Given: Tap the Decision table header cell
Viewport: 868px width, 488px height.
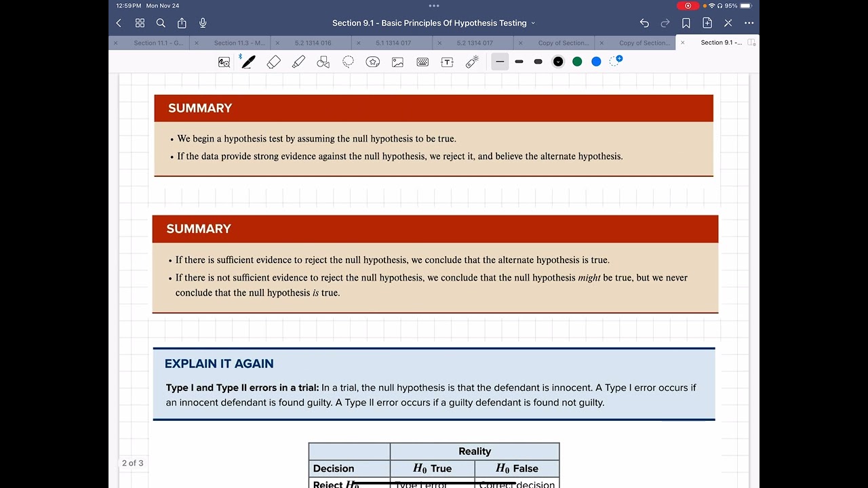Looking at the screenshot, I should click(349, 468).
